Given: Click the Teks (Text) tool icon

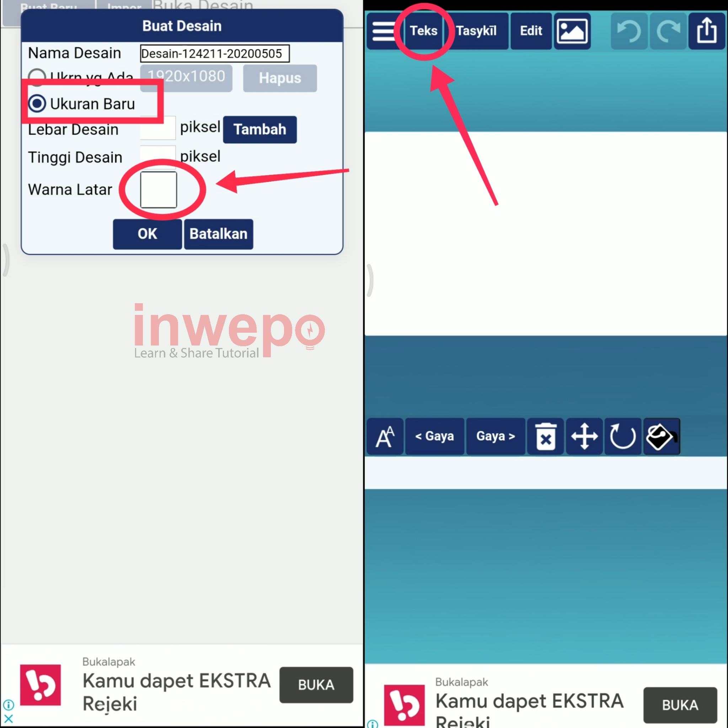Looking at the screenshot, I should coord(423,31).
